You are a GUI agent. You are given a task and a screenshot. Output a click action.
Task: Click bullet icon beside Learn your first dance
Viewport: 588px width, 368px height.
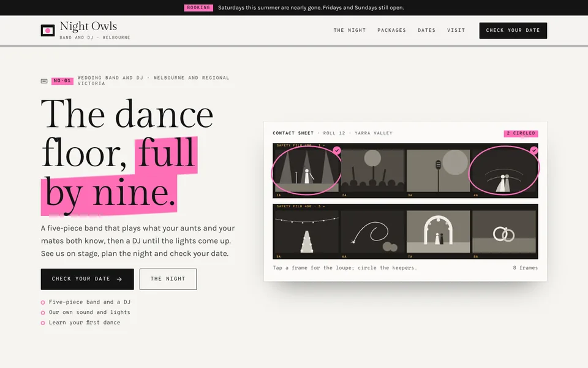click(x=43, y=323)
